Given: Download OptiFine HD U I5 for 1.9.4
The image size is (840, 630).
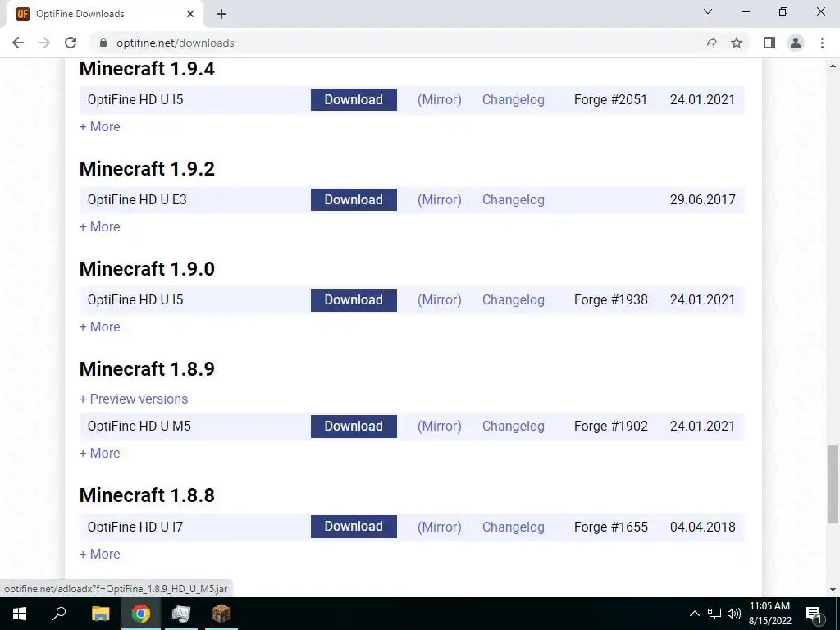Looking at the screenshot, I should pyautogui.click(x=354, y=99).
